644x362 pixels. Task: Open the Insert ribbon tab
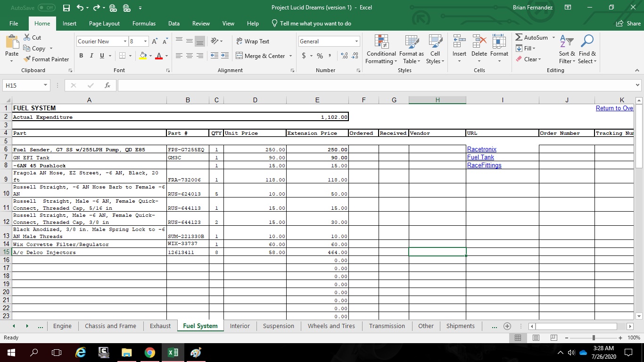coord(69,24)
